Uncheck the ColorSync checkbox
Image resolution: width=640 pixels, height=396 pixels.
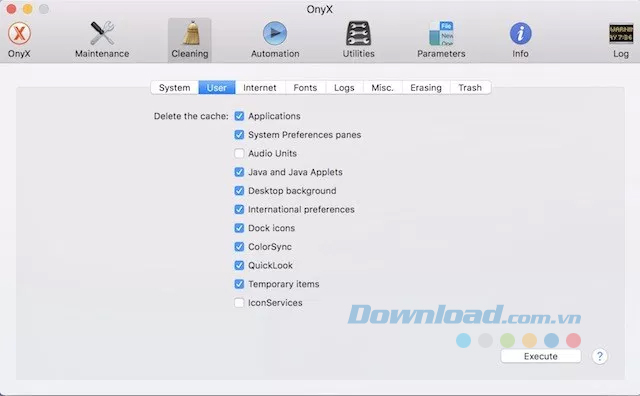[239, 247]
